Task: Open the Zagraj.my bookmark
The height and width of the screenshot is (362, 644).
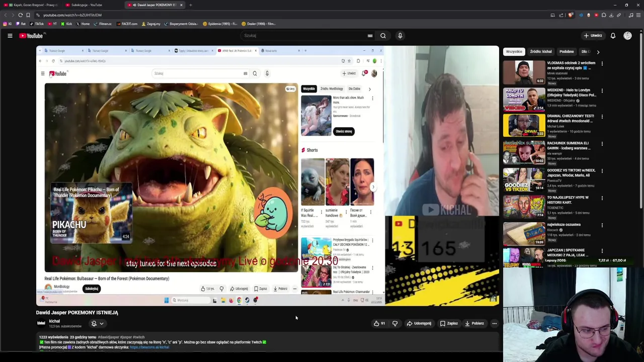Action: click(151, 24)
